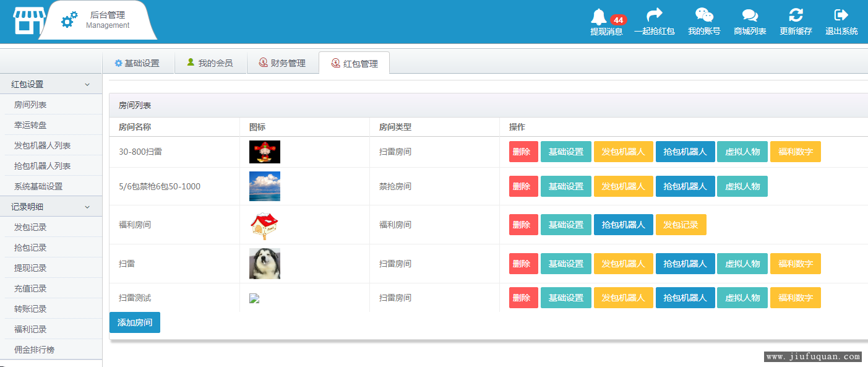868x367 pixels.
Task: Open 一起抢红包 share arrow icon
Action: (x=654, y=15)
